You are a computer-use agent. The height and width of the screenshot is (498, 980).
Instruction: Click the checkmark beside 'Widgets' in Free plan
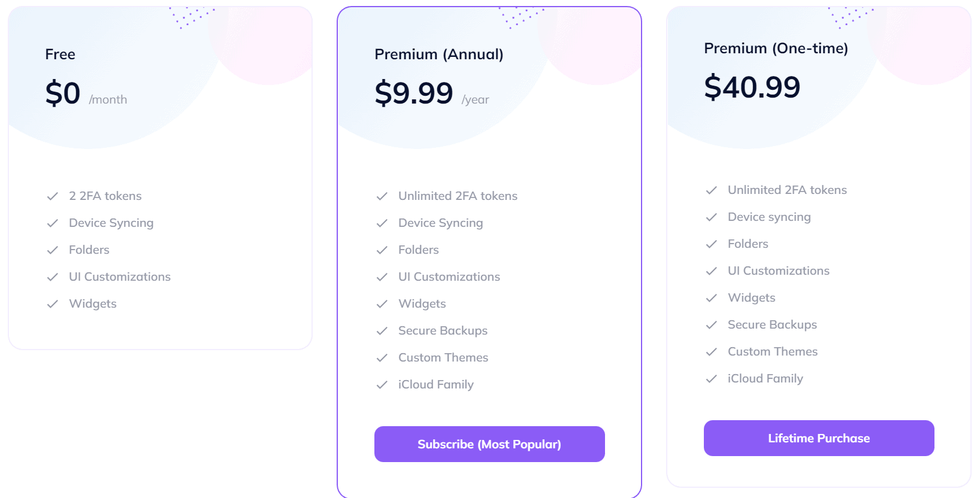[x=52, y=303]
